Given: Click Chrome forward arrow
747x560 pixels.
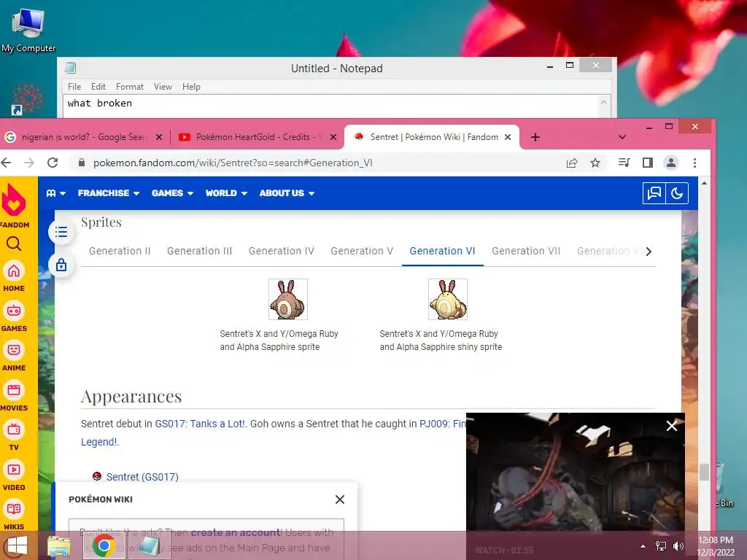Looking at the screenshot, I should click(x=29, y=163).
